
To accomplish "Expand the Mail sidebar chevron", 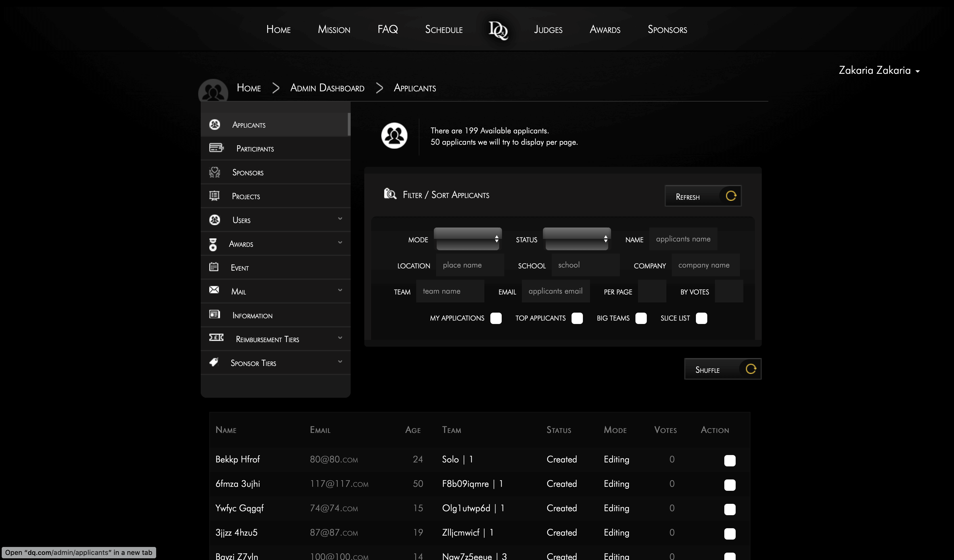I will click(340, 290).
